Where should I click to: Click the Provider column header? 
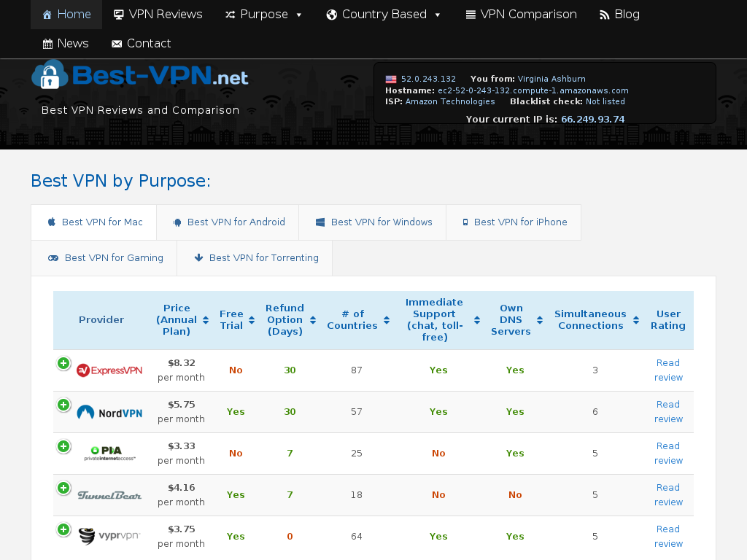pyautogui.click(x=101, y=320)
